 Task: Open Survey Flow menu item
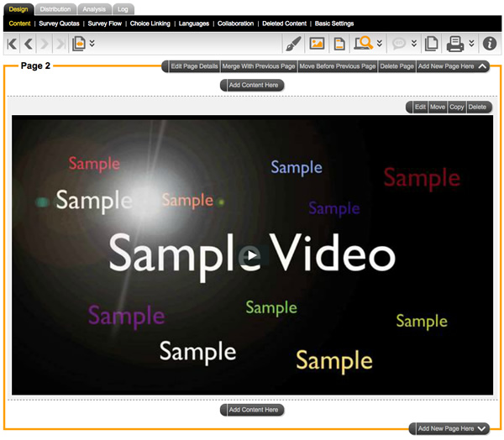tap(104, 24)
